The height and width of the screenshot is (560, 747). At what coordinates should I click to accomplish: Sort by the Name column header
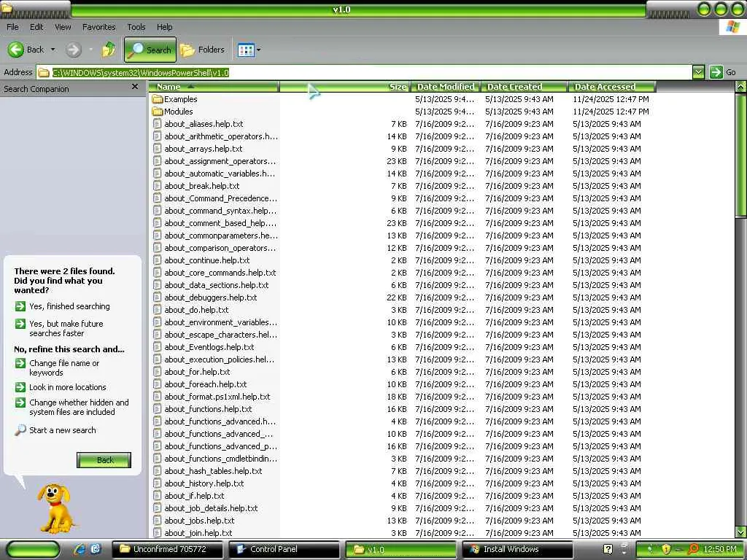(x=214, y=87)
